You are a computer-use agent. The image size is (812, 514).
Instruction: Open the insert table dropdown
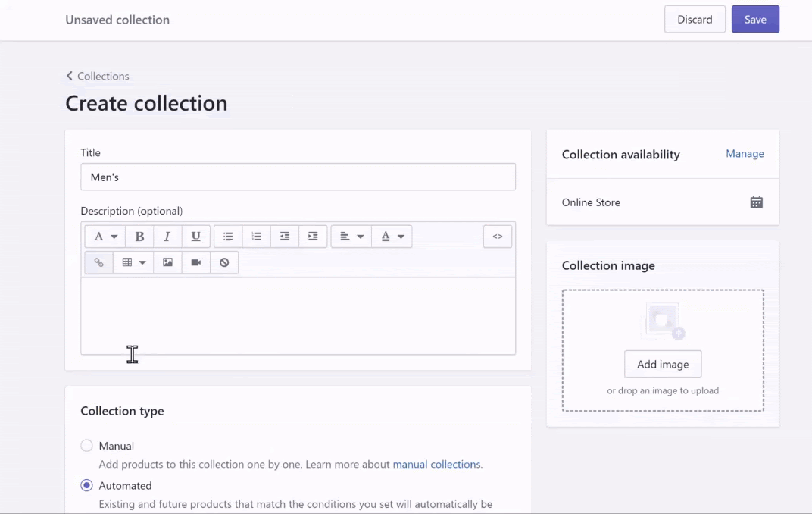tap(133, 262)
